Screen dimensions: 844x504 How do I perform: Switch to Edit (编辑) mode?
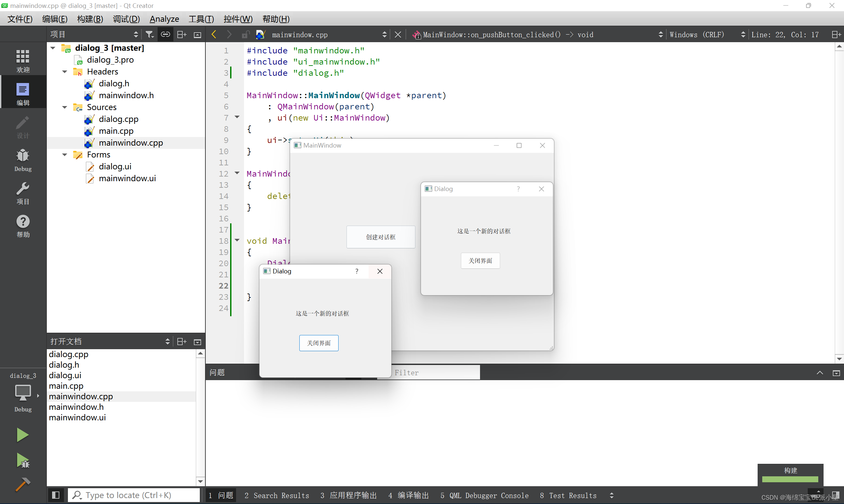click(23, 94)
